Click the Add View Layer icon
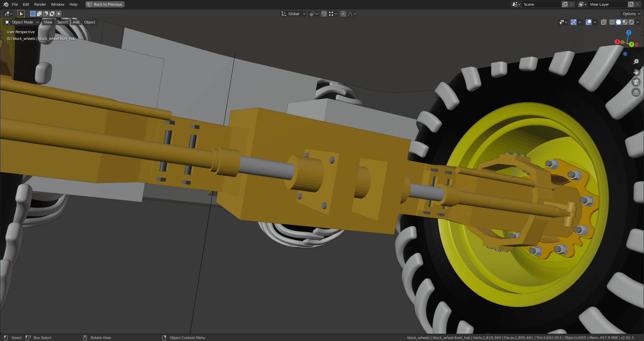This screenshot has width=644, height=341. pos(631,4)
